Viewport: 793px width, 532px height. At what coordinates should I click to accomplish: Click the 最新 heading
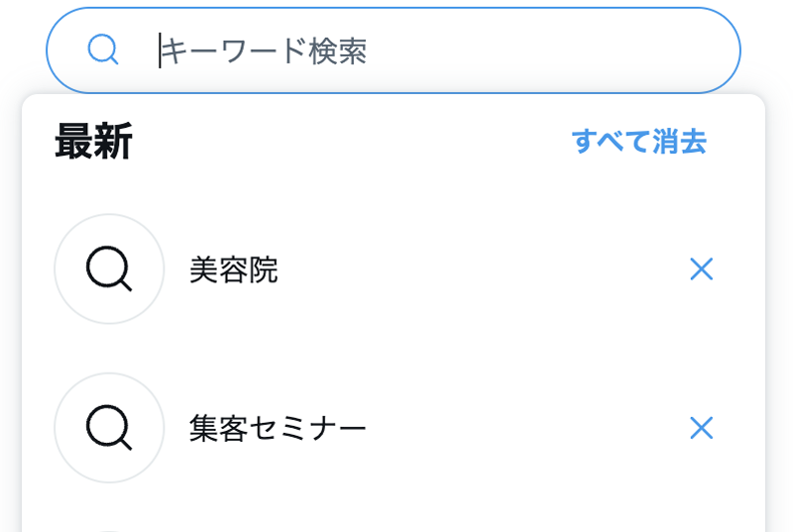tap(93, 143)
